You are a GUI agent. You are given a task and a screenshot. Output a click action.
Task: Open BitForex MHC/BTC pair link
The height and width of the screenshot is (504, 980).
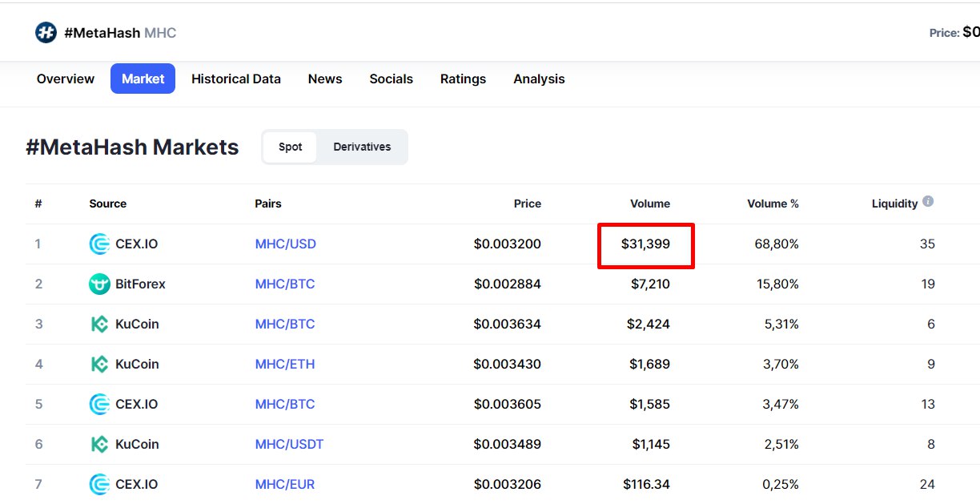[x=285, y=284]
